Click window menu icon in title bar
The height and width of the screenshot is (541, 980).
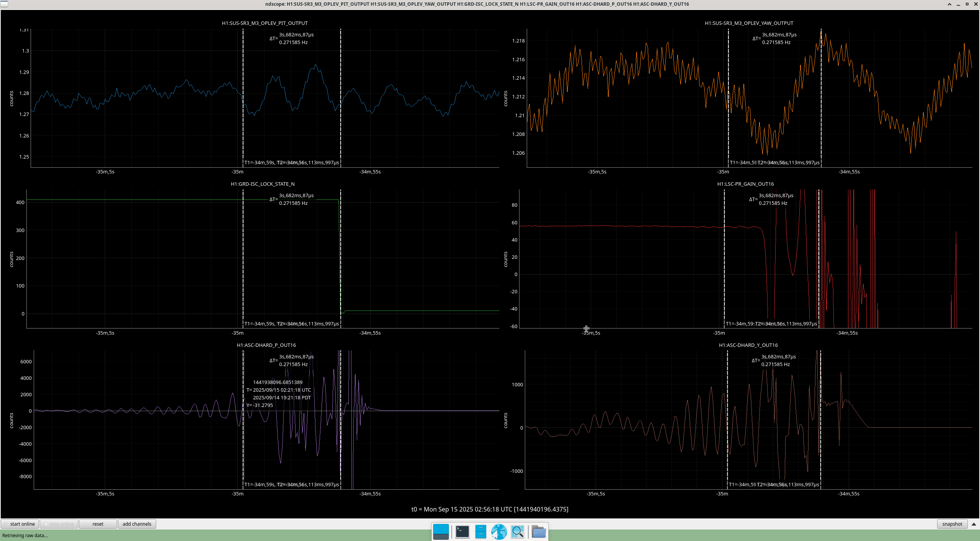point(4,4)
